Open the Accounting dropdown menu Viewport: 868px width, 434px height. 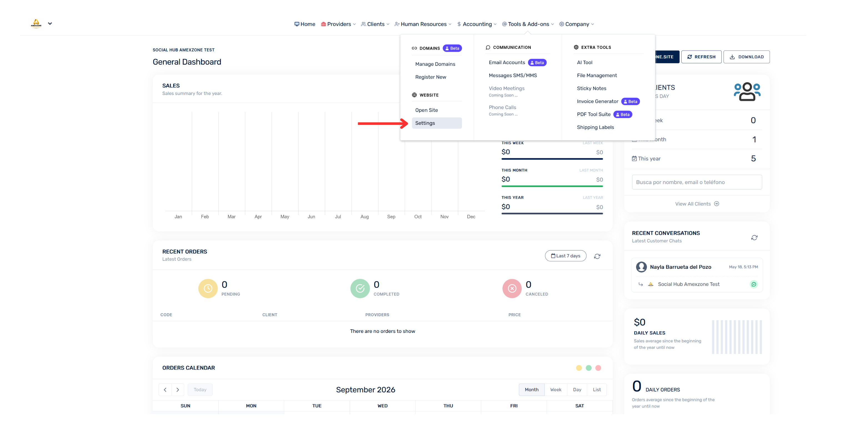pyautogui.click(x=477, y=24)
